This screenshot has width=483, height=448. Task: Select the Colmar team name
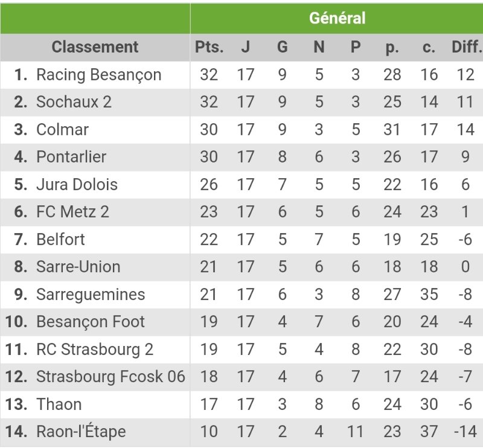[62, 130]
